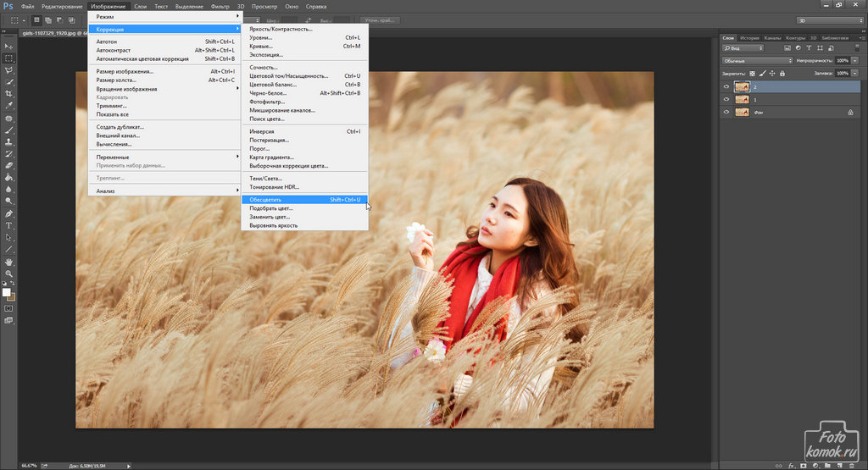Select the Zoom tool in toolbar

8,274
